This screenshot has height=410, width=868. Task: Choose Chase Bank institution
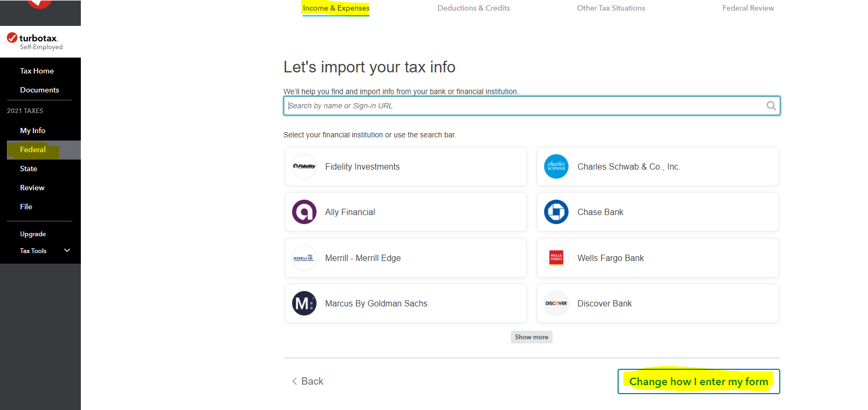(658, 212)
